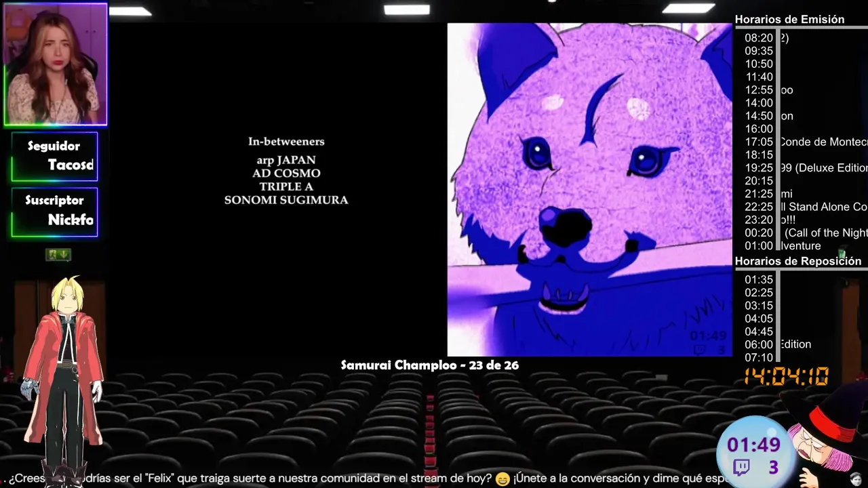Click the grinning emoji in the bottom ticker

(x=502, y=479)
